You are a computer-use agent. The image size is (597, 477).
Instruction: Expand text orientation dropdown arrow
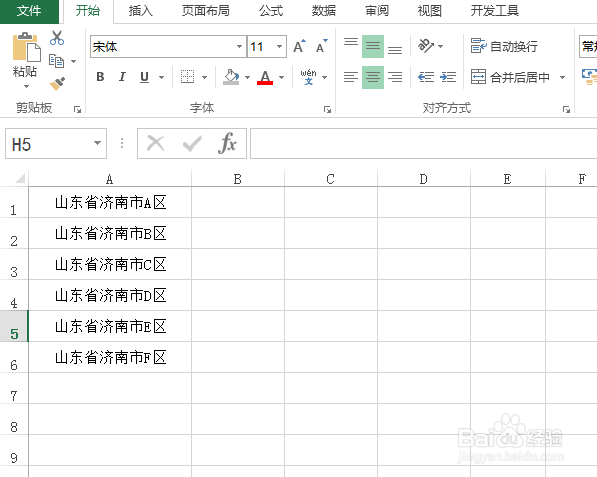coord(441,46)
